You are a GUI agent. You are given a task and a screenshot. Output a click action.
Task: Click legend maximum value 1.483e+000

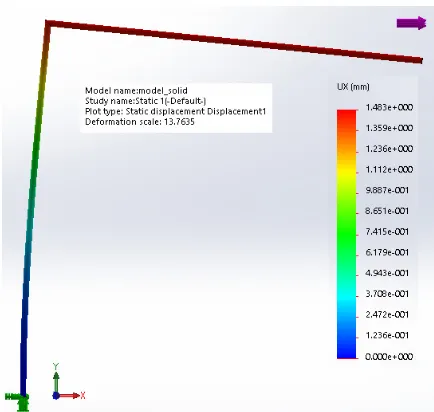pyautogui.click(x=389, y=107)
